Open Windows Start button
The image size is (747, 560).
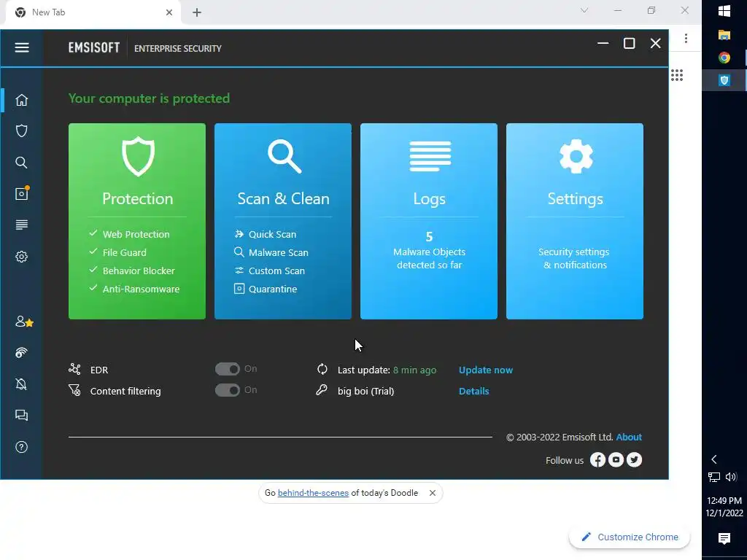(x=724, y=11)
